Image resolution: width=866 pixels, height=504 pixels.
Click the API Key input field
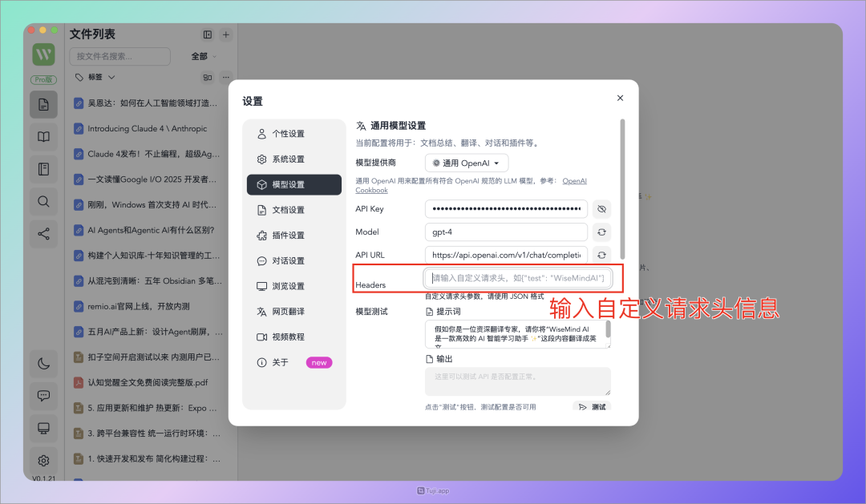pyautogui.click(x=506, y=208)
